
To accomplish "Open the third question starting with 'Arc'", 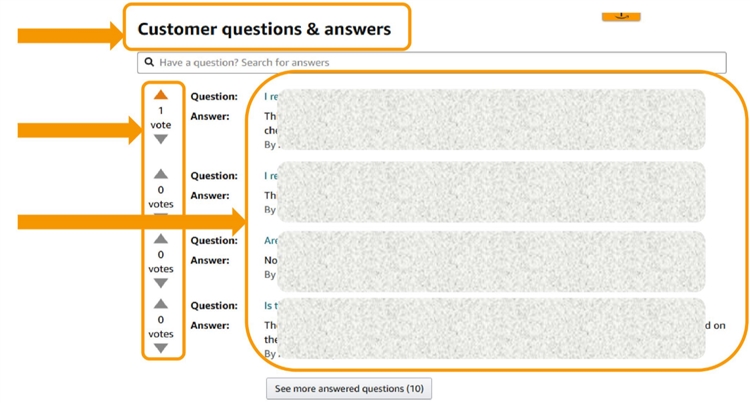I will 270,241.
